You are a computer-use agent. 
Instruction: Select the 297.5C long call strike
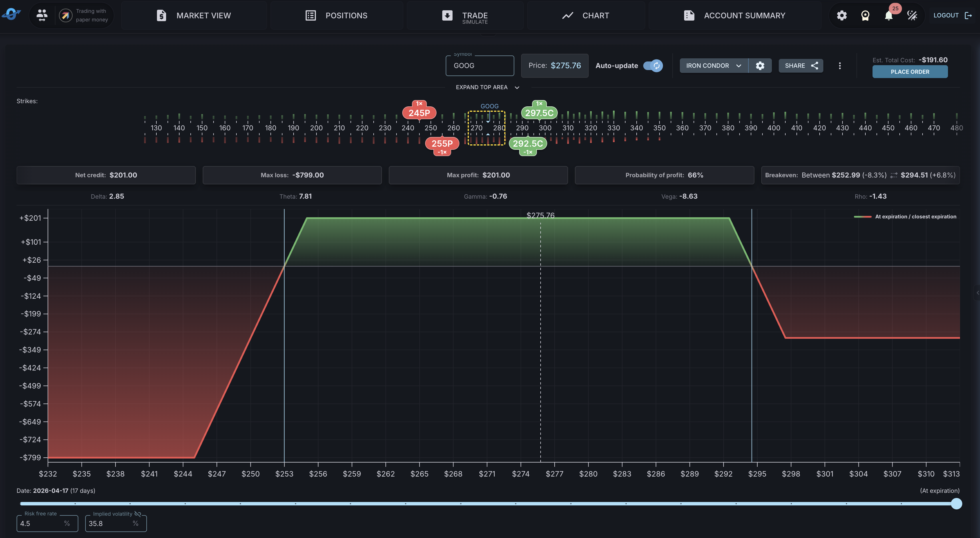point(539,113)
